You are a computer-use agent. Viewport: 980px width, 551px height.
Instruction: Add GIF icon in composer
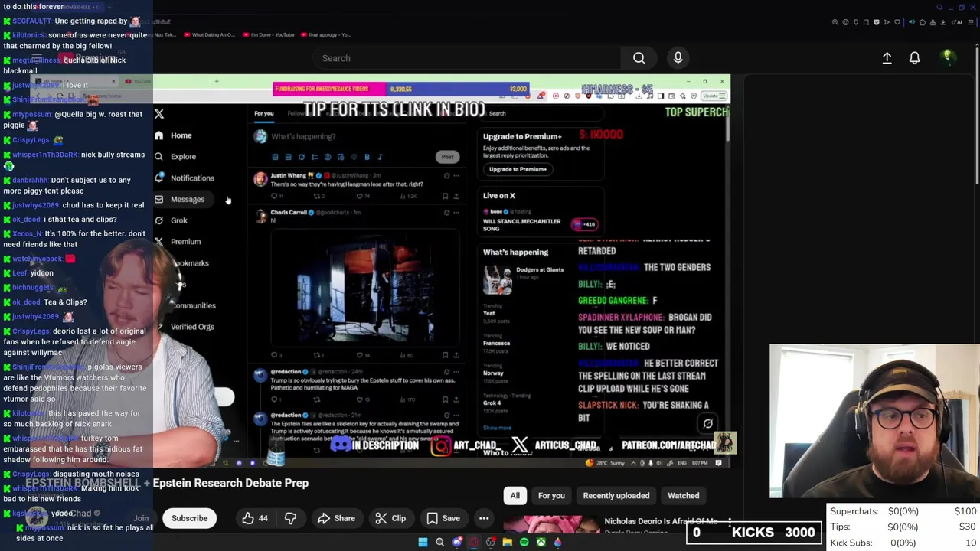point(288,157)
